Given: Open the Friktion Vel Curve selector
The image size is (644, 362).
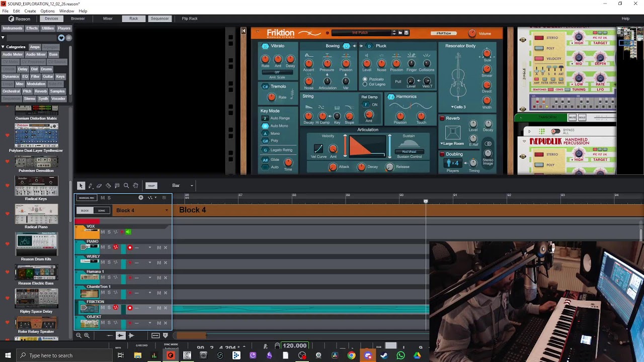Looking at the screenshot, I should tap(318, 148).
